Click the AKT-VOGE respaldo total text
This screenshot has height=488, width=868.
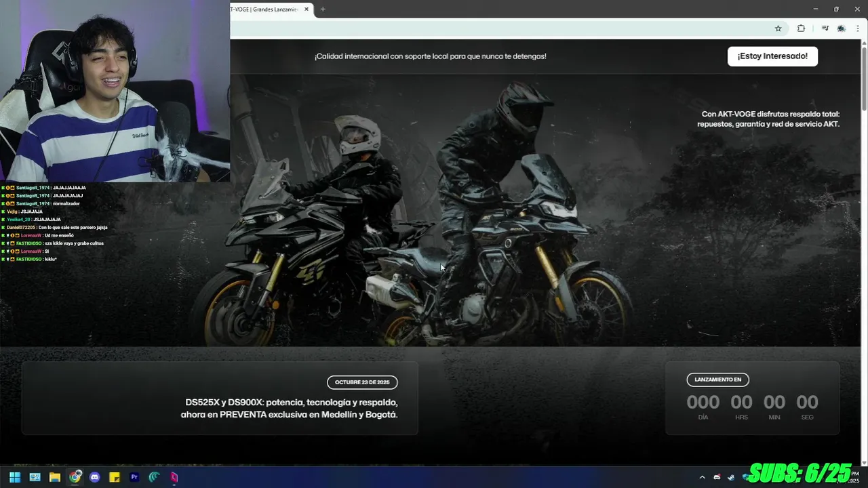click(768, 119)
